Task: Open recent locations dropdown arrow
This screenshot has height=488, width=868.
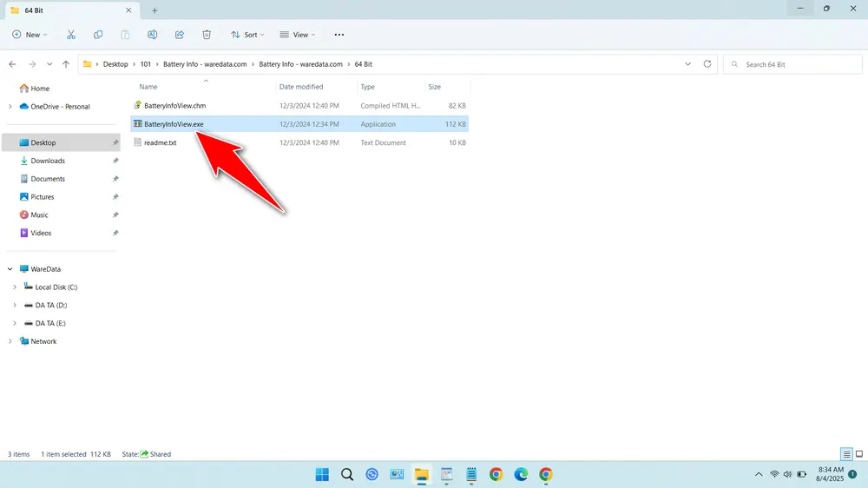Action: pos(49,64)
